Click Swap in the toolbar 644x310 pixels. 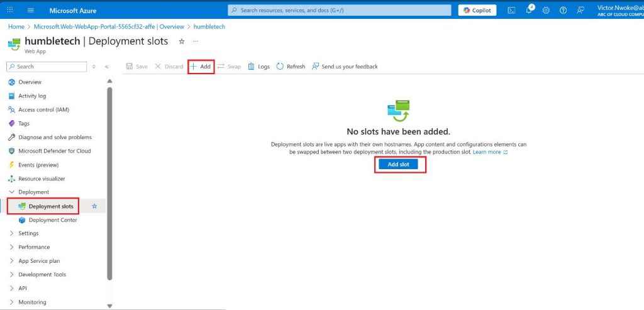coord(229,67)
